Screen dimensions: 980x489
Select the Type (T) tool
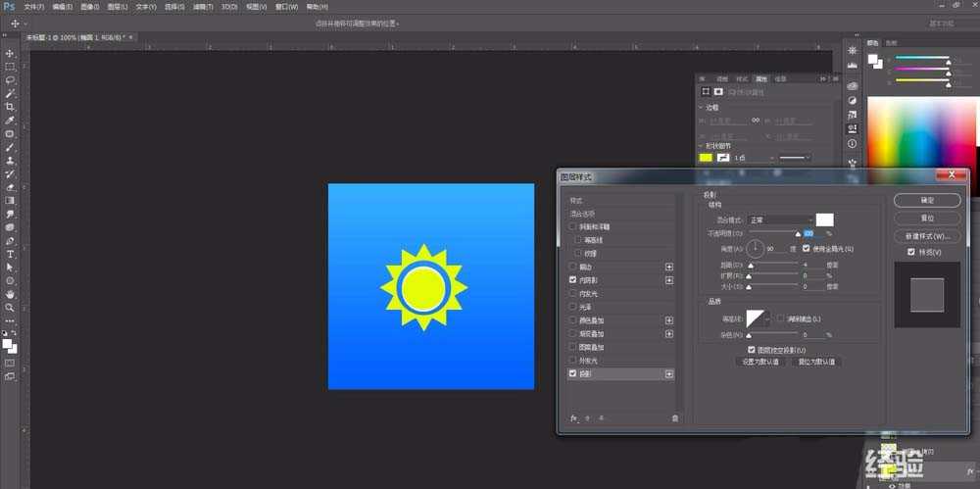pos(10,253)
